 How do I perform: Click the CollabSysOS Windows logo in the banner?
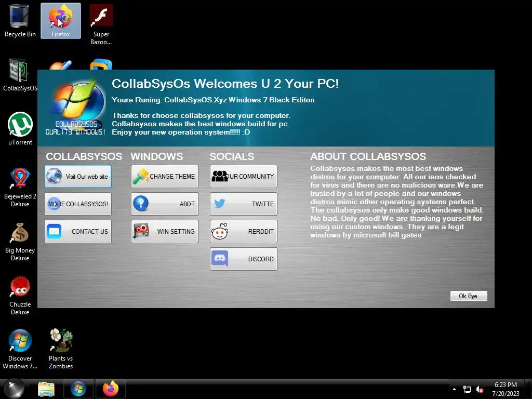[x=76, y=108]
